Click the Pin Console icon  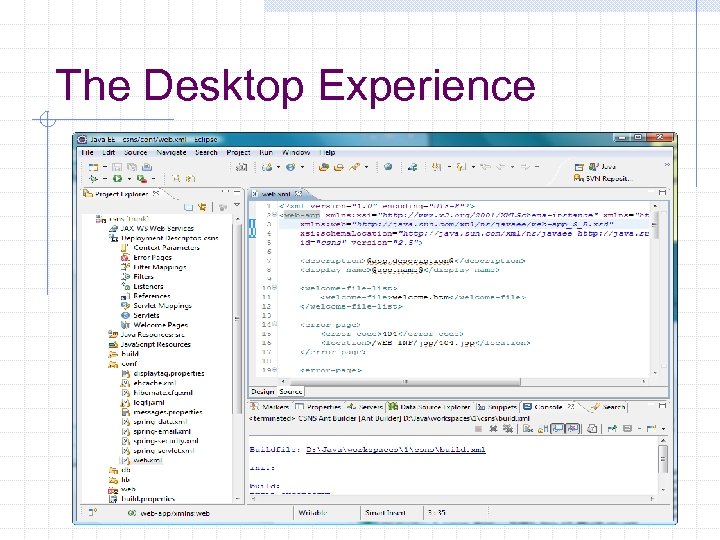coord(612,429)
